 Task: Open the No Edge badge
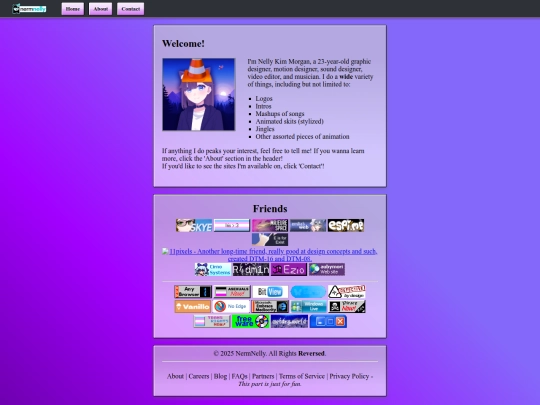click(x=231, y=307)
